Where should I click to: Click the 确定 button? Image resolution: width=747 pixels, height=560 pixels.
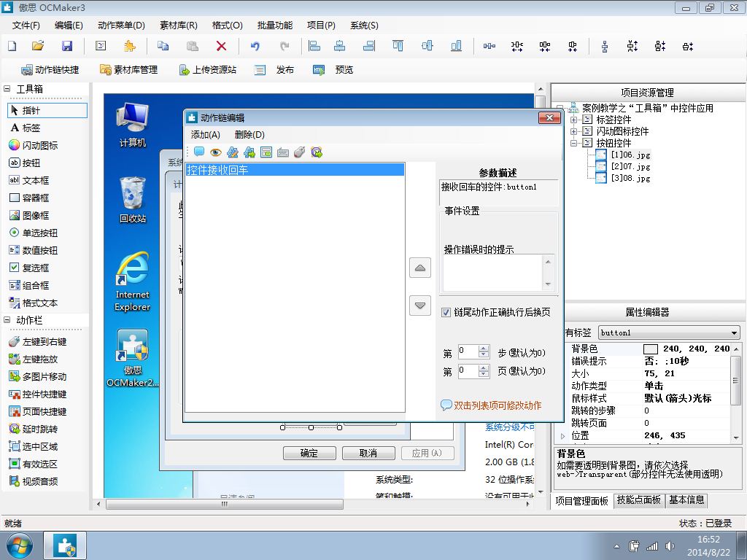coord(309,453)
